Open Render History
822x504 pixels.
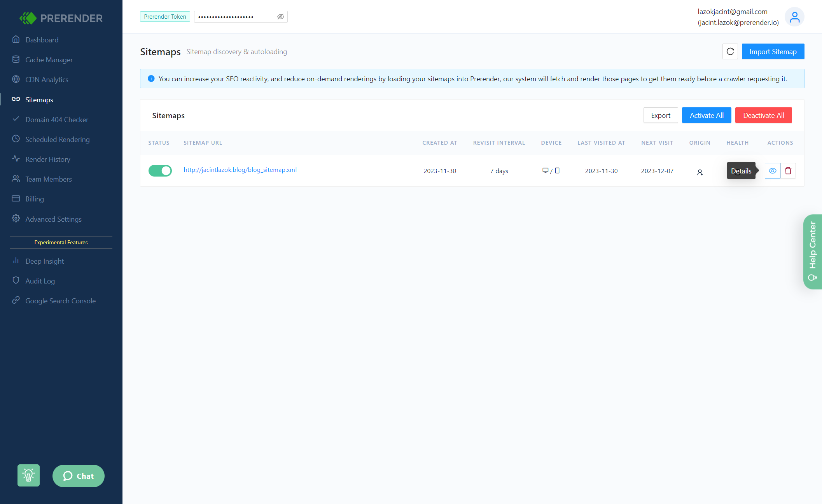pyautogui.click(x=47, y=159)
